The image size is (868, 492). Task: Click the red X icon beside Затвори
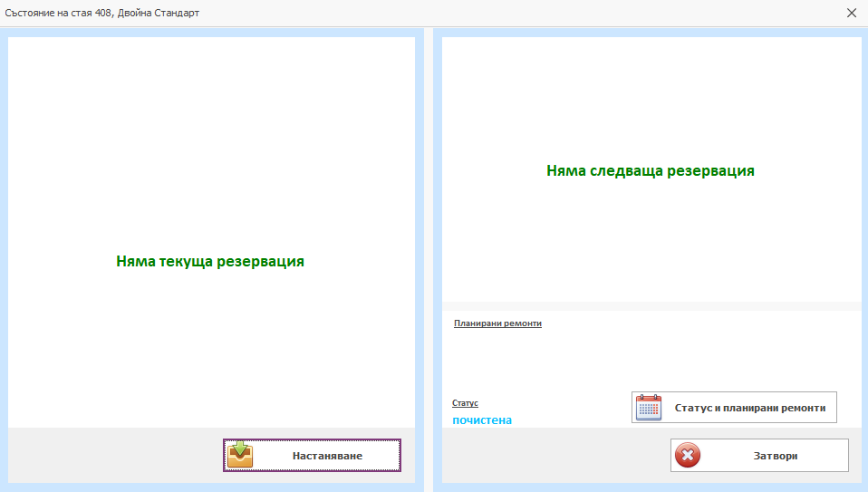tap(688, 456)
